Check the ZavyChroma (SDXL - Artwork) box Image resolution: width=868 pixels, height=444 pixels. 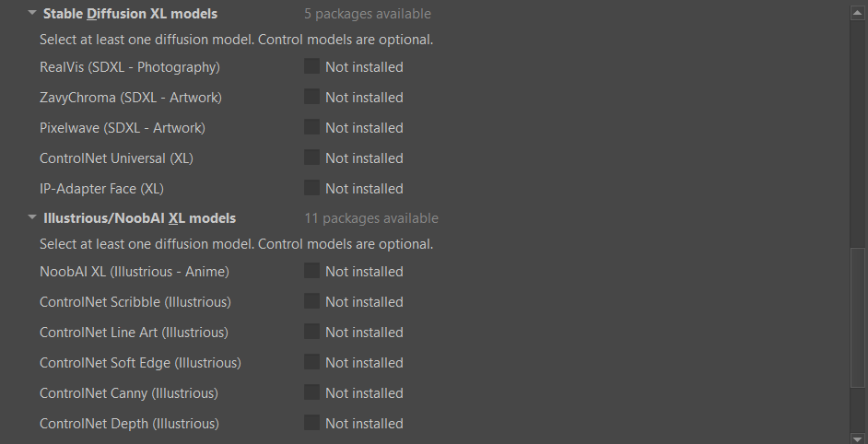(311, 97)
